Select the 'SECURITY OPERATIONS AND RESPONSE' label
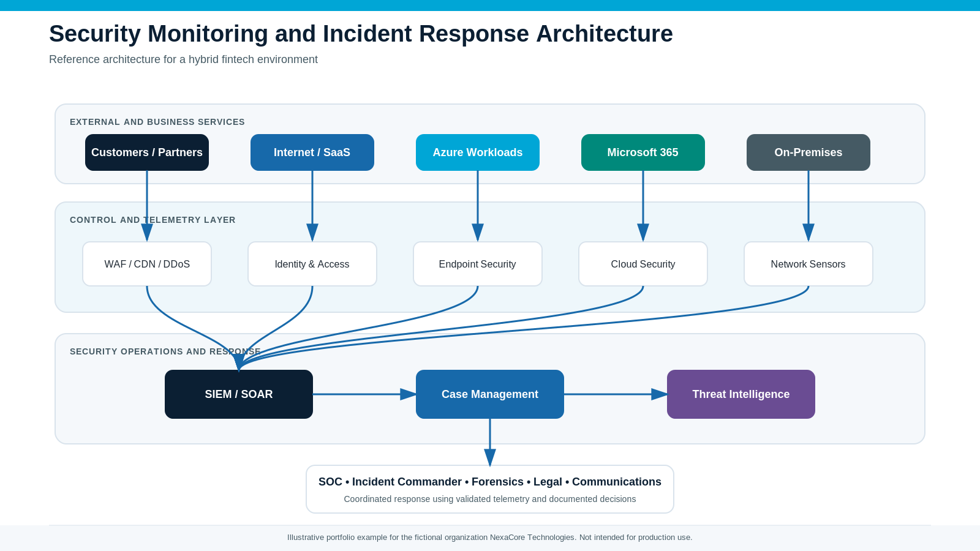This screenshot has height=551, width=980. click(165, 351)
